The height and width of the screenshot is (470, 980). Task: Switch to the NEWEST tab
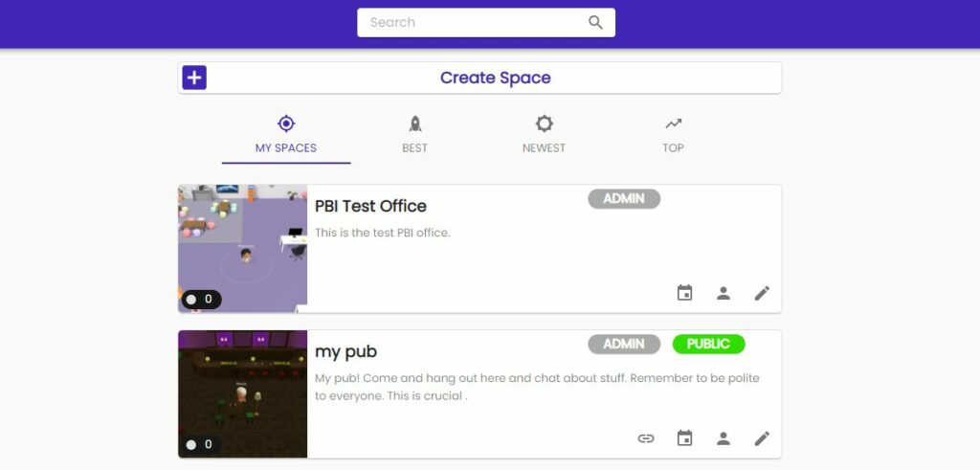(x=544, y=136)
